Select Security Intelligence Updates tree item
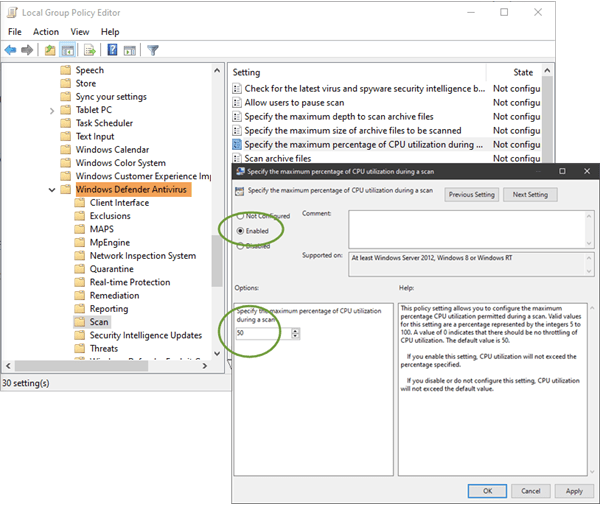 coord(146,335)
